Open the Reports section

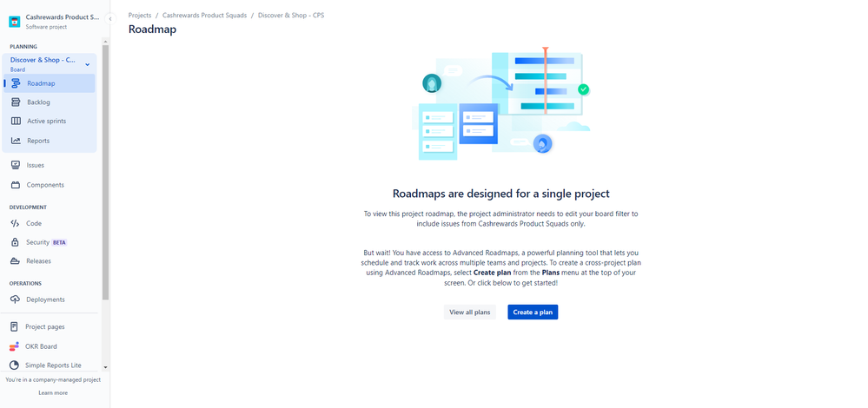pos(50,141)
